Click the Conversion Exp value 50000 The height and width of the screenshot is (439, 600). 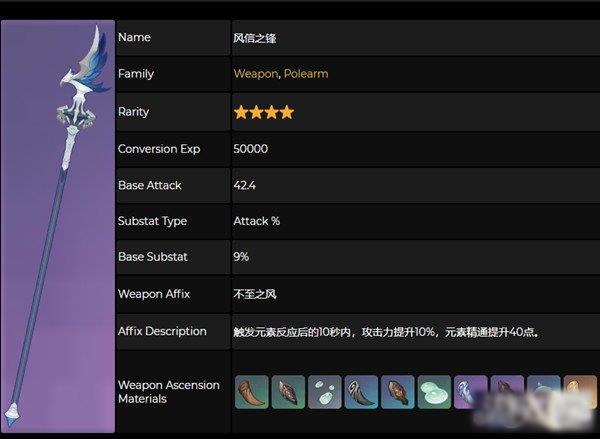click(251, 149)
